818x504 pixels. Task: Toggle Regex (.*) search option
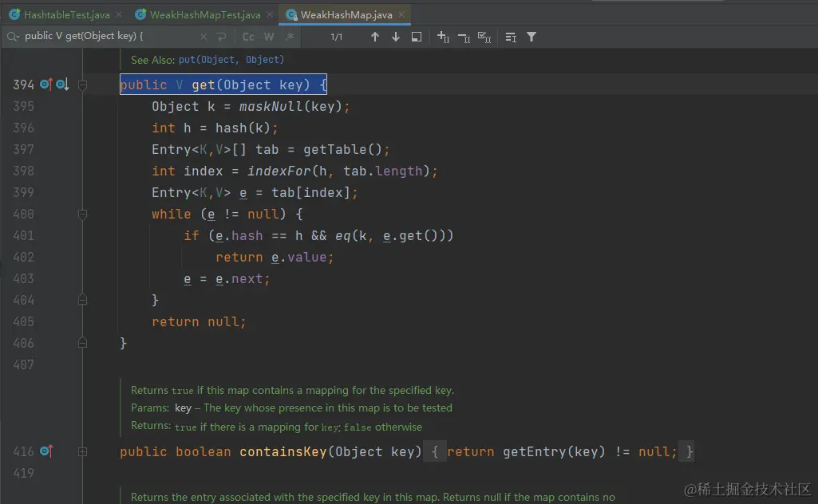[290, 37]
